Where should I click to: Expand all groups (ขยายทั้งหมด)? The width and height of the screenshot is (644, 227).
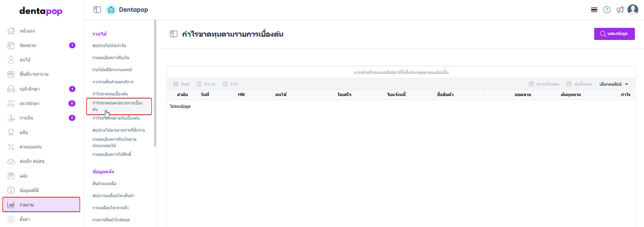[543, 84]
